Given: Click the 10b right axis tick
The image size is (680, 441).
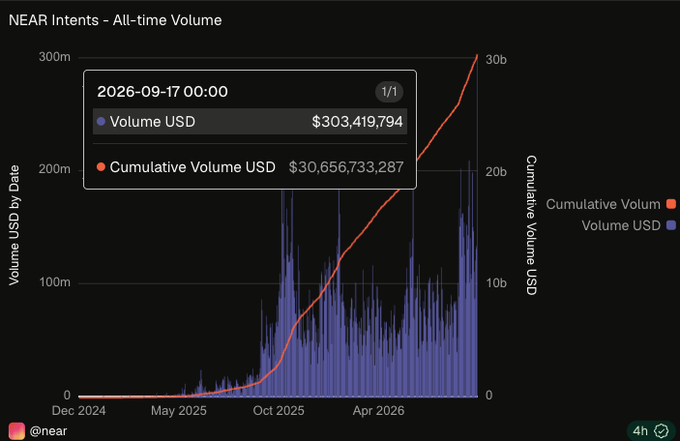Looking at the screenshot, I should click(496, 283).
